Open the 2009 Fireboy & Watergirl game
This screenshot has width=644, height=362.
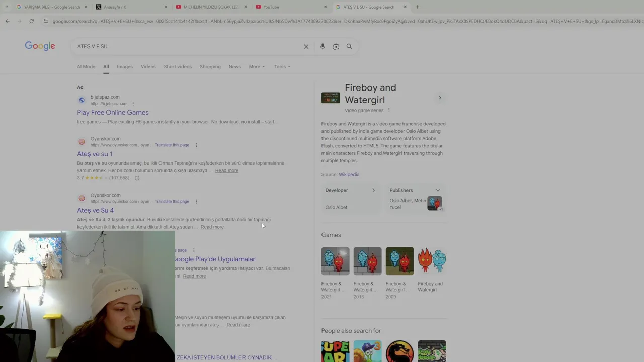tap(399, 261)
